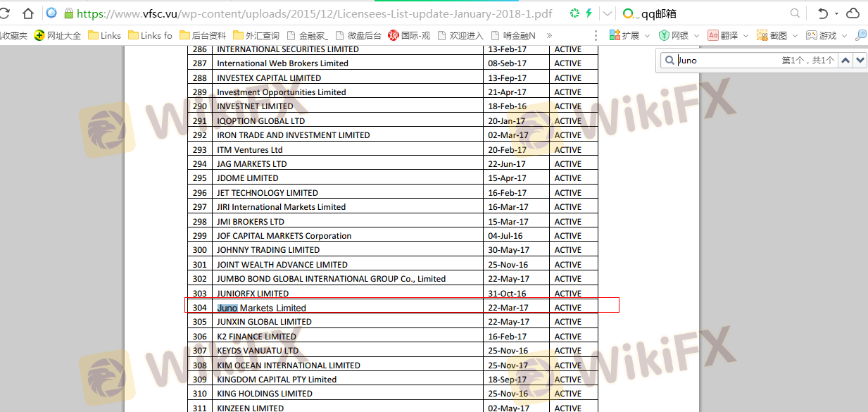Open the 网址大全 bookmark
This screenshot has height=412, width=868.
(58, 35)
